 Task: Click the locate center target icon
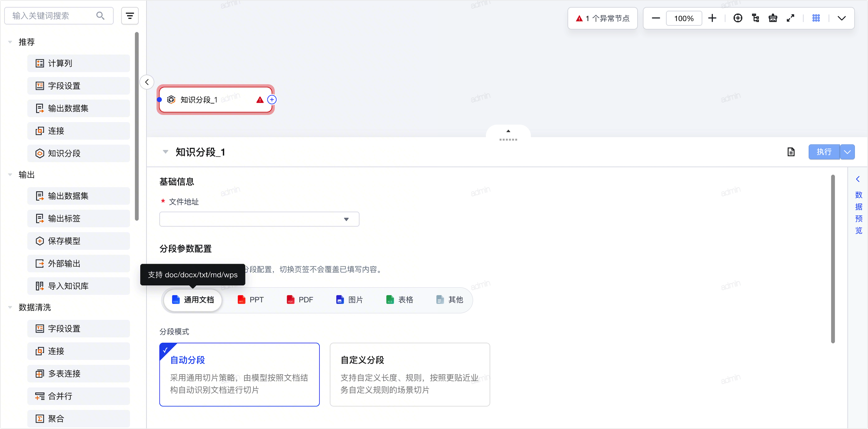(738, 18)
